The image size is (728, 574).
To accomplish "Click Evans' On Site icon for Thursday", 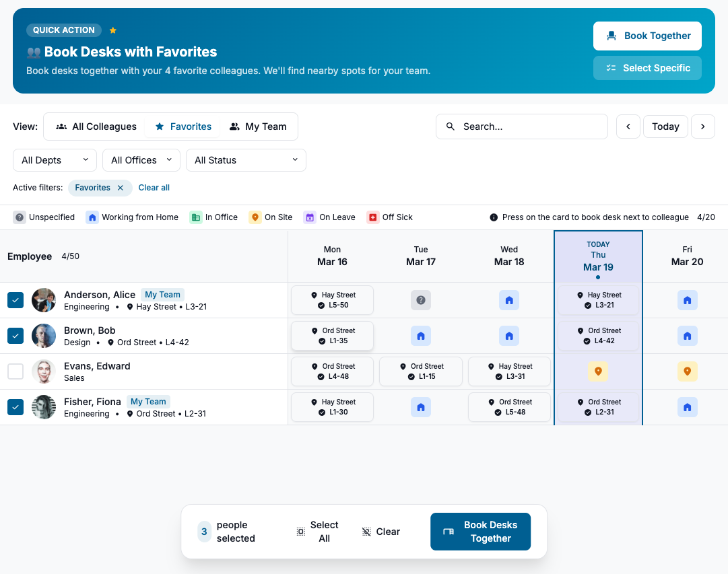I will pos(598,371).
